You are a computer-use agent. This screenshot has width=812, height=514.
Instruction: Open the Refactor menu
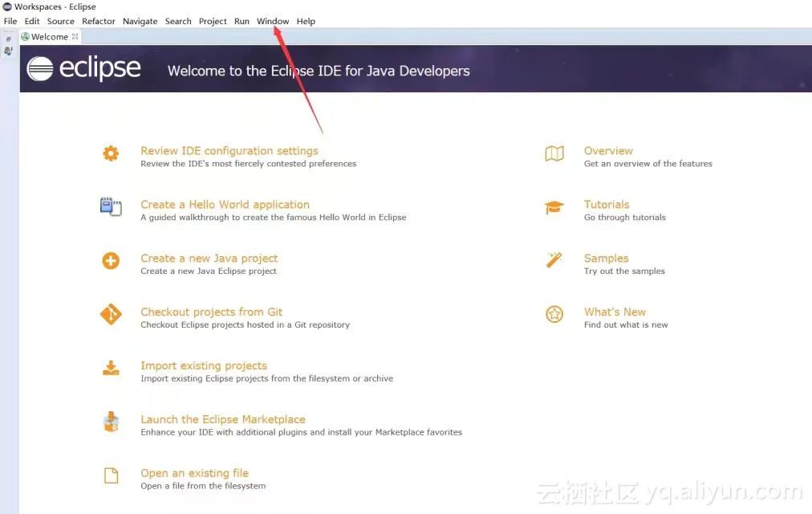(99, 21)
